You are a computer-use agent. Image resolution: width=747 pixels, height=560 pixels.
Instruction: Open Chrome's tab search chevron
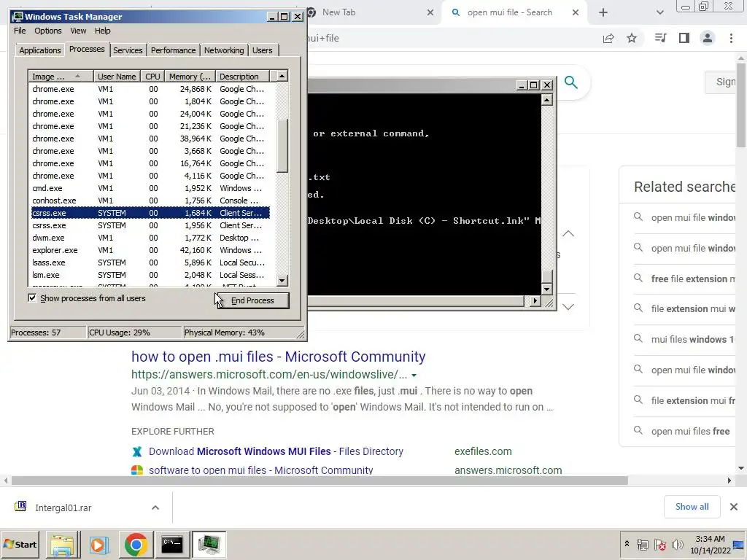(659, 13)
